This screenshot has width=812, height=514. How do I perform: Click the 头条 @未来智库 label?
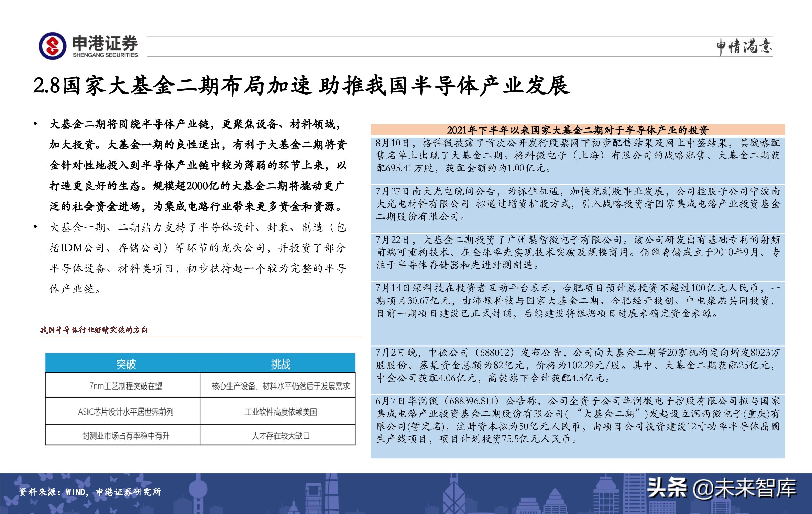click(x=722, y=488)
